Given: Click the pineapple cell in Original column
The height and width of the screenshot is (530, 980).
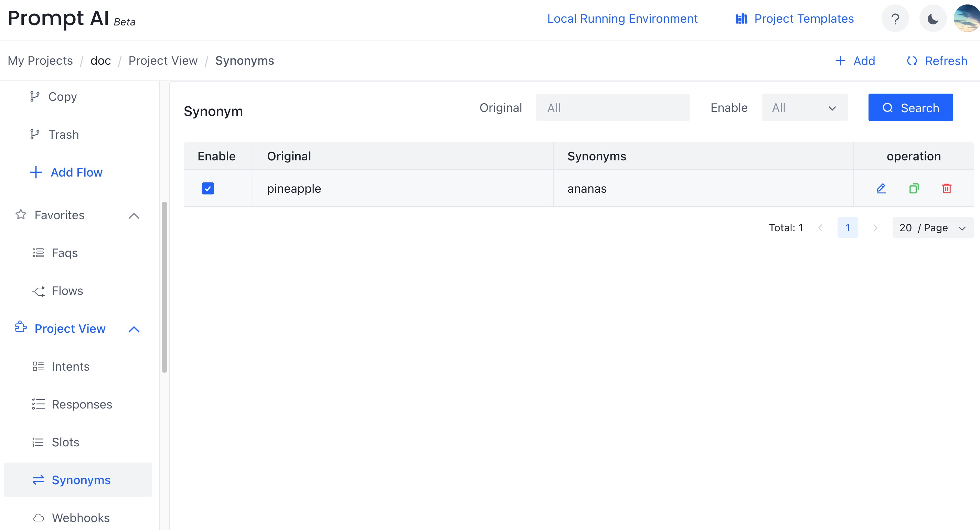Looking at the screenshot, I should pos(403,188).
